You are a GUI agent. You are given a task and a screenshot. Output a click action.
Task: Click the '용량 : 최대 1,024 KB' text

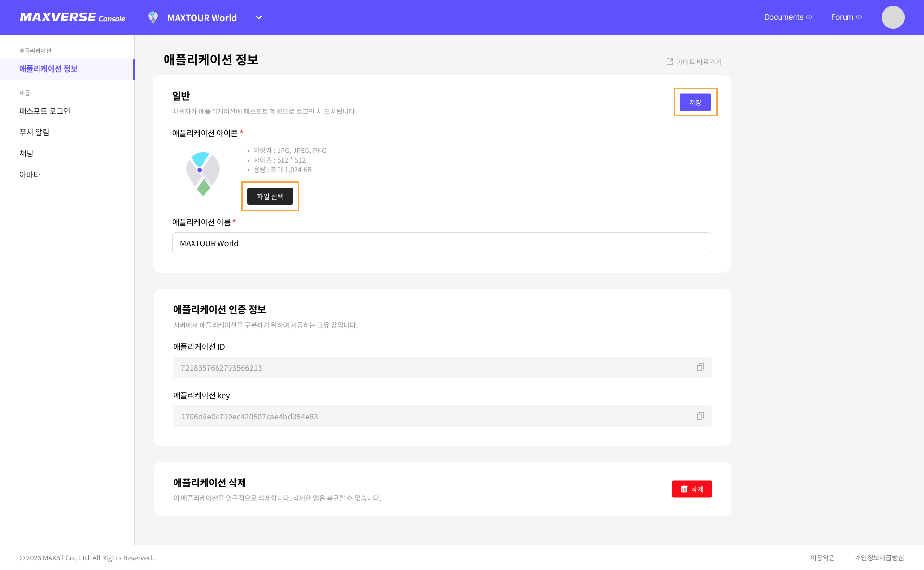click(x=282, y=170)
